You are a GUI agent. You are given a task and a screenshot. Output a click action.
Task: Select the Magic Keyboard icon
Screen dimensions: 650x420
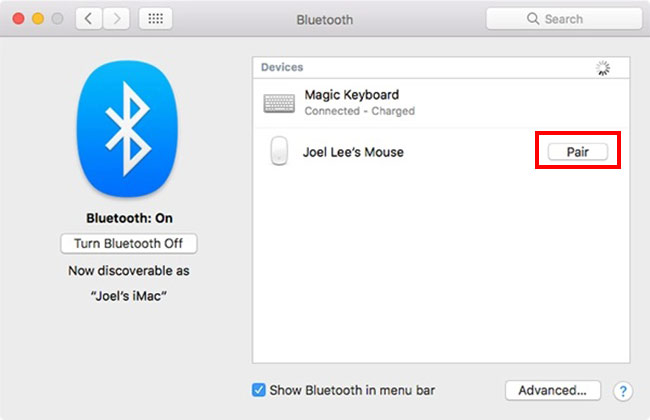tap(279, 103)
